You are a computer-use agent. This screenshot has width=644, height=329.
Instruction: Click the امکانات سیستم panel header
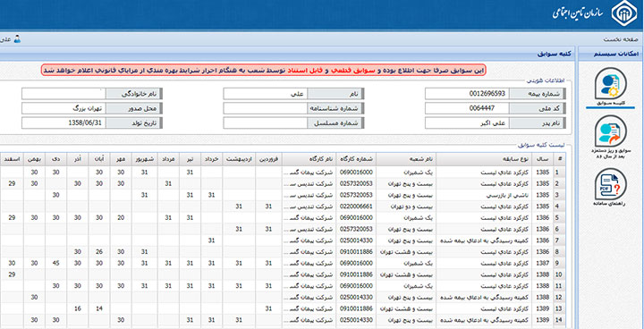611,54
